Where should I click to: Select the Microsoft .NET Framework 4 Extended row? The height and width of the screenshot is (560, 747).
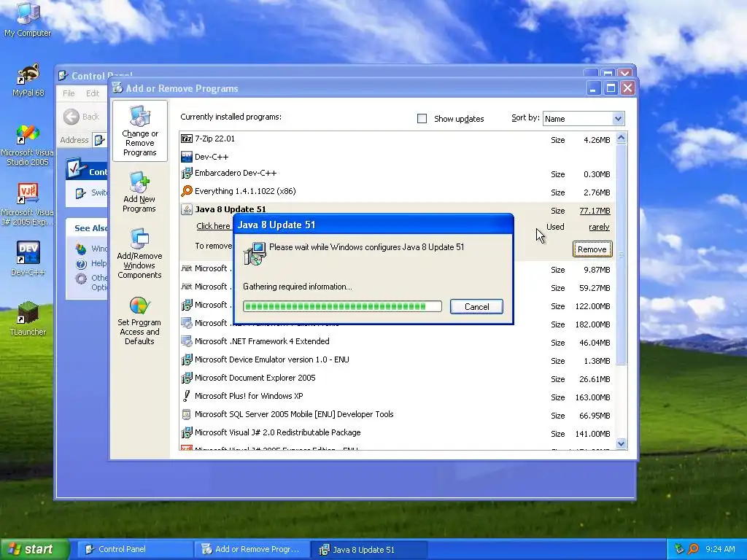(398, 341)
